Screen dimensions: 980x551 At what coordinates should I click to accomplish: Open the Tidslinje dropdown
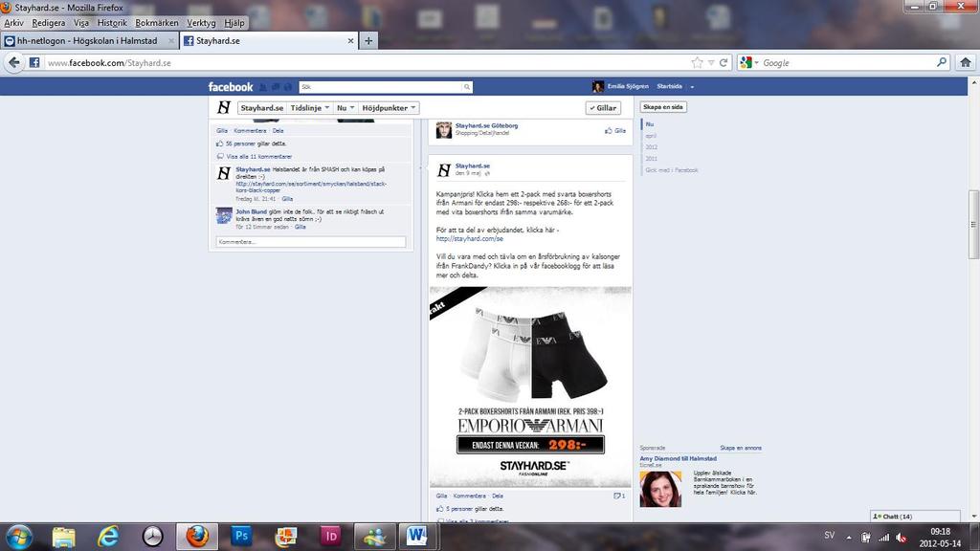[309, 108]
